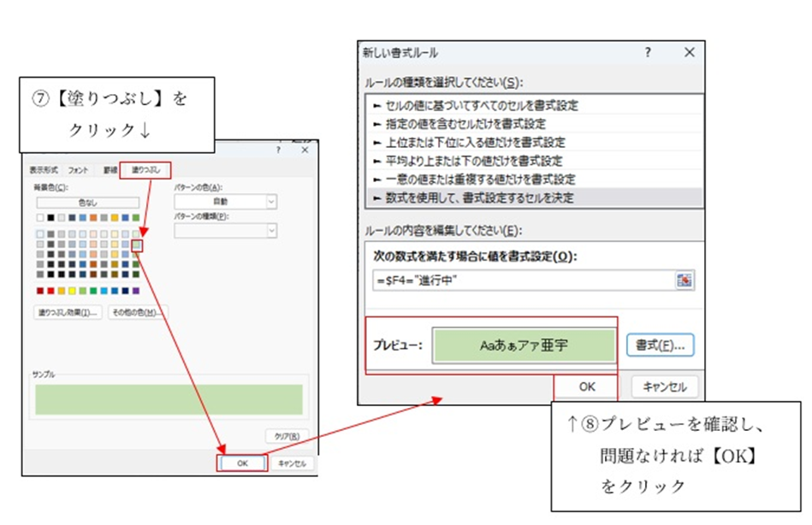
Task: Select rule type 数式を使用して、書式設定するセルを決定
Action: tap(479, 198)
